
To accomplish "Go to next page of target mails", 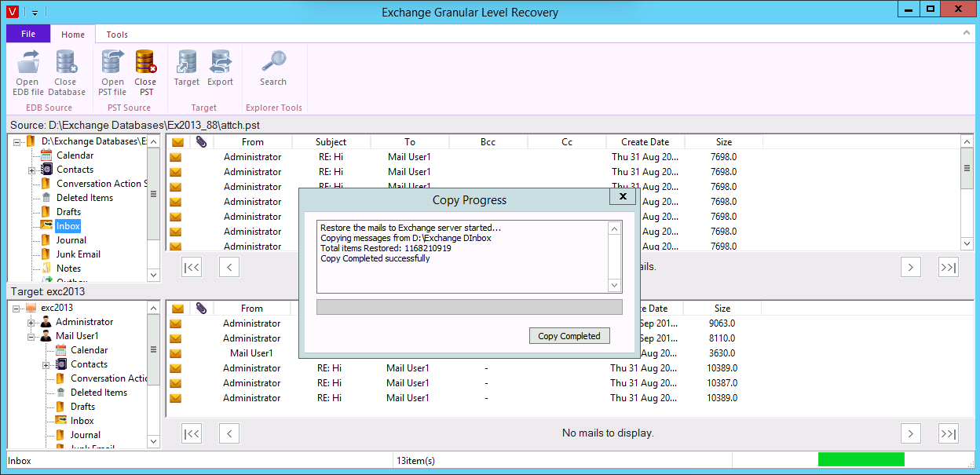I will 910,433.
